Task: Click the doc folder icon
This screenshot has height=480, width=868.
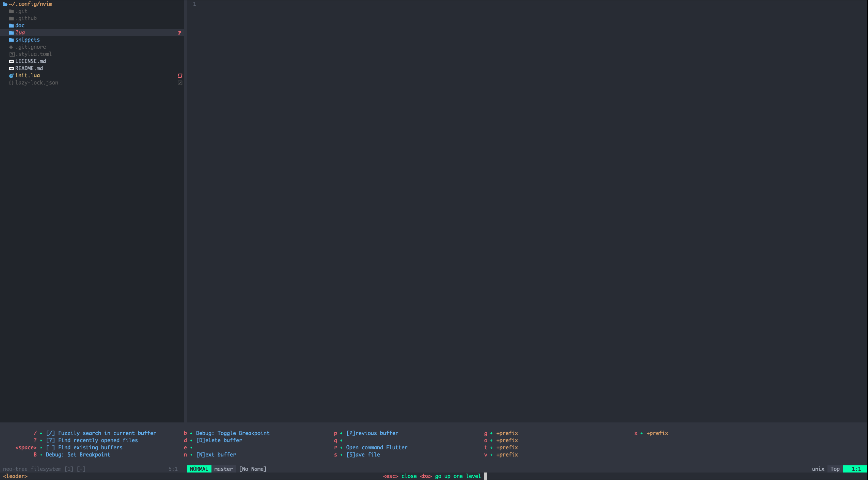Action: click(11, 26)
